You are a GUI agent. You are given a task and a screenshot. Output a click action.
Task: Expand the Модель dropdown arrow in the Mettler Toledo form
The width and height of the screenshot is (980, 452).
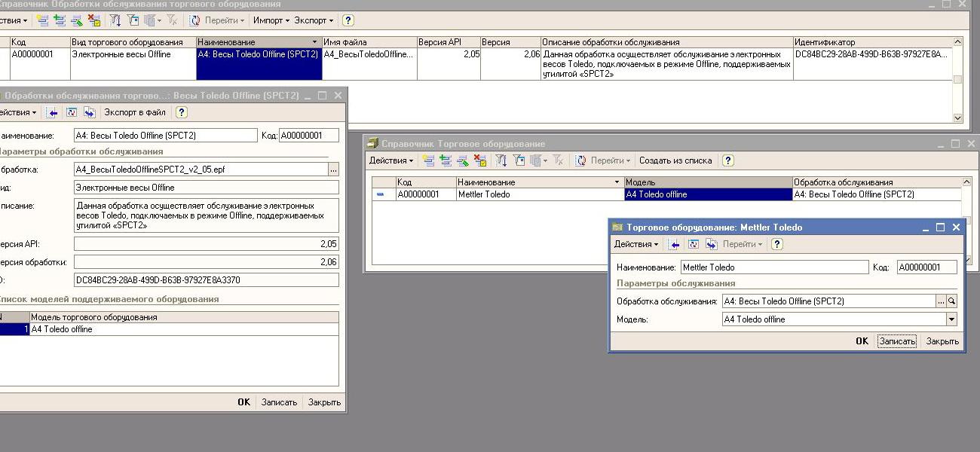click(951, 319)
